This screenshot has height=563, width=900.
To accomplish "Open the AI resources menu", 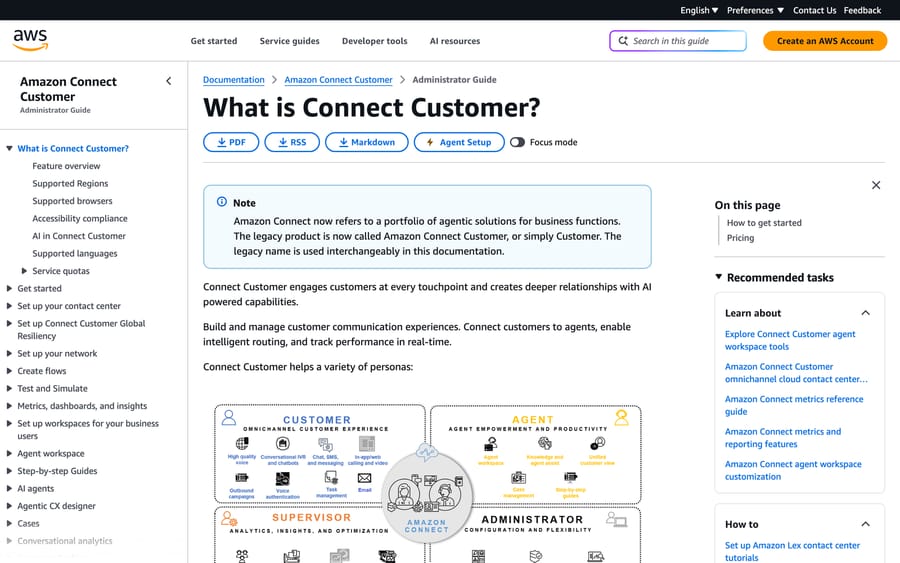I will [x=455, y=41].
